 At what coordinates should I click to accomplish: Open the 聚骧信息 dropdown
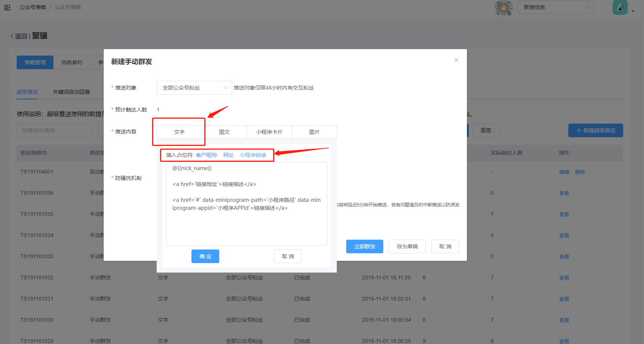pyautogui.click(x=555, y=7)
